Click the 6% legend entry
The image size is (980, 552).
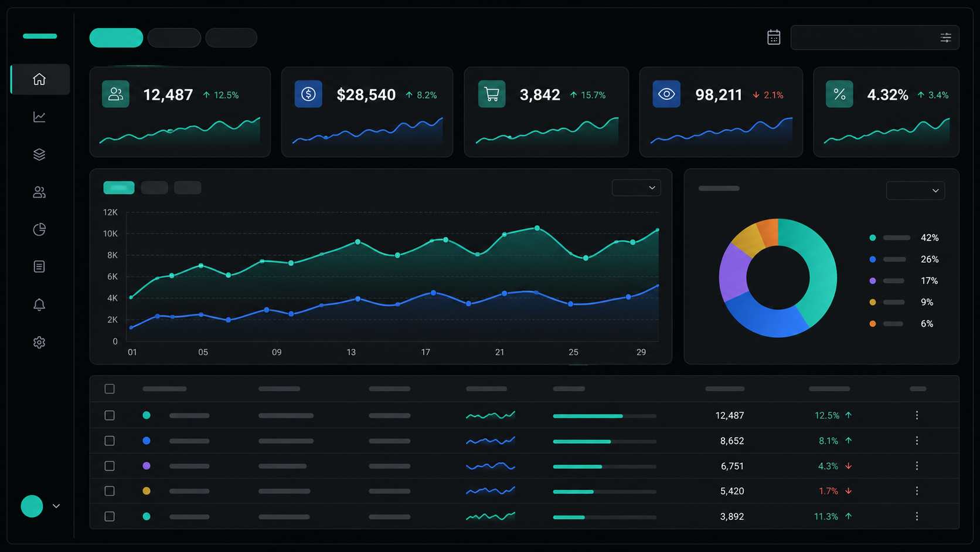901,324
